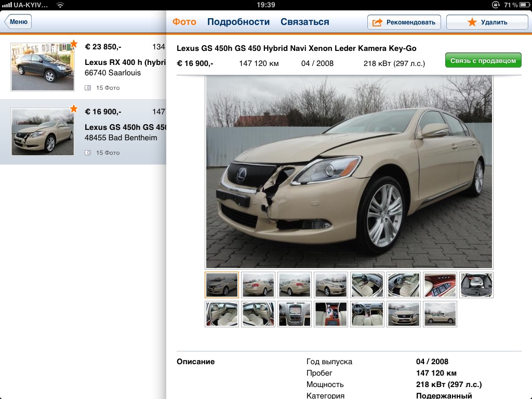532x399 pixels.
Task: Open the straight front view thumbnail
Action: point(404,314)
